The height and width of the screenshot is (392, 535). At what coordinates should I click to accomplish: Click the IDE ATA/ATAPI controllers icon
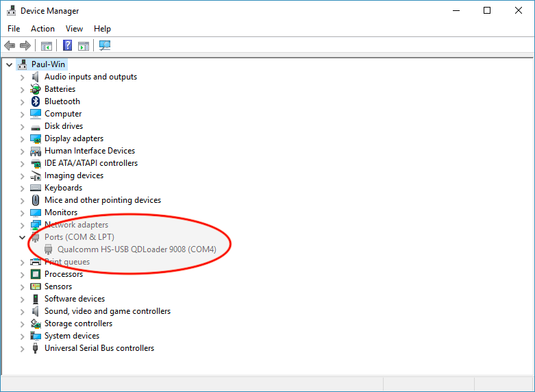tap(36, 163)
